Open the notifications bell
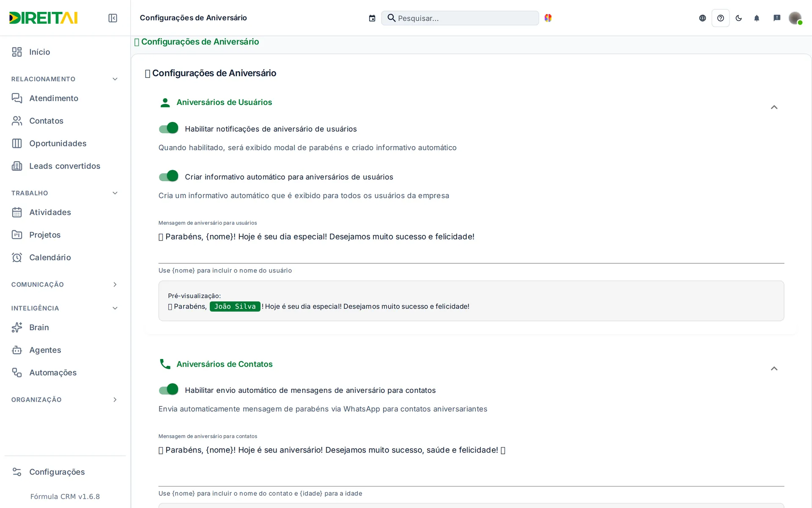812x508 pixels. 757,18
